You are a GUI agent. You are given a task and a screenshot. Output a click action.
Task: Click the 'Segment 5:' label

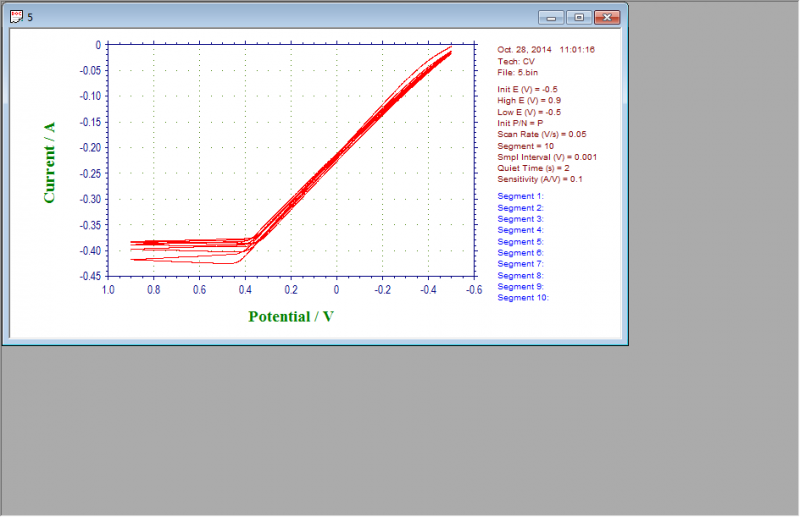point(521,242)
